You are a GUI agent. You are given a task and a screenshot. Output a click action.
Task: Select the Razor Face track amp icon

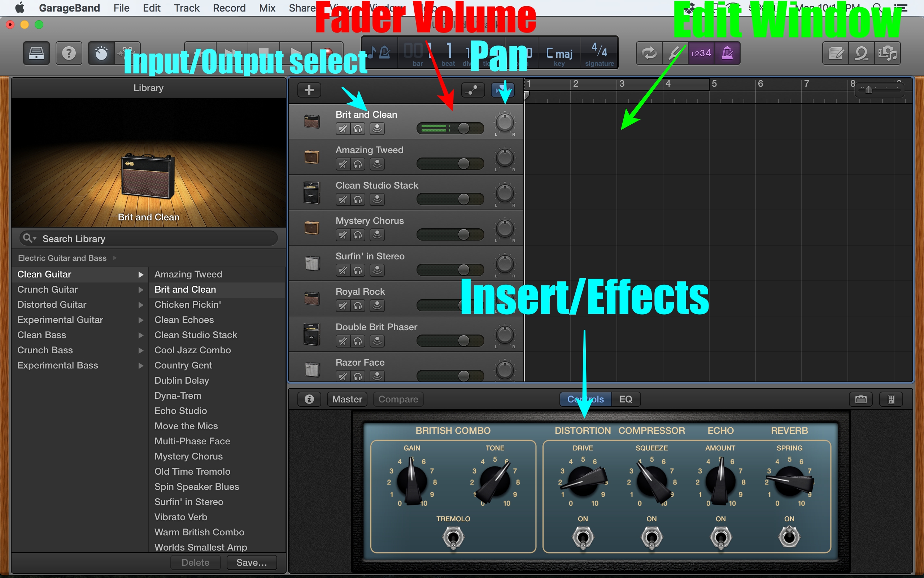coord(312,370)
